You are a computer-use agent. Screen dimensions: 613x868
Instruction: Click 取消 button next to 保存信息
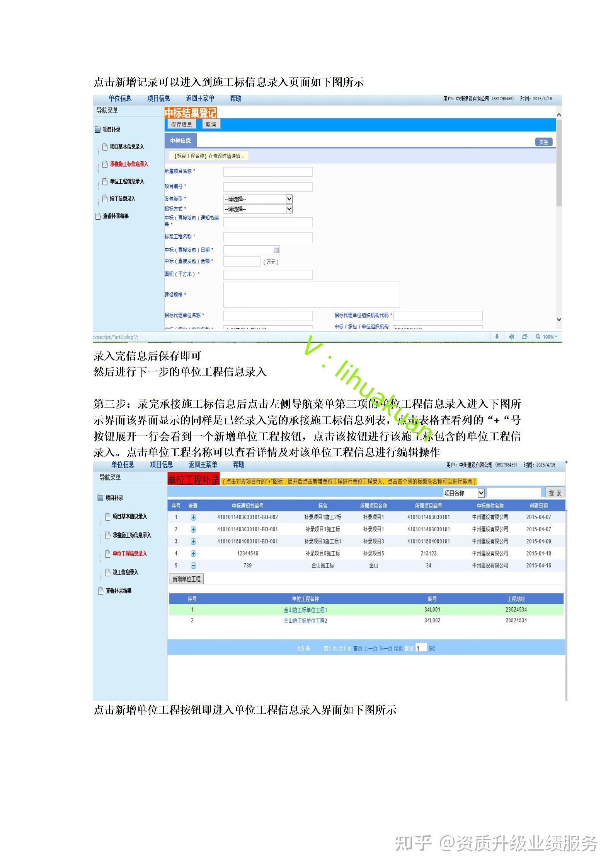coord(211,124)
